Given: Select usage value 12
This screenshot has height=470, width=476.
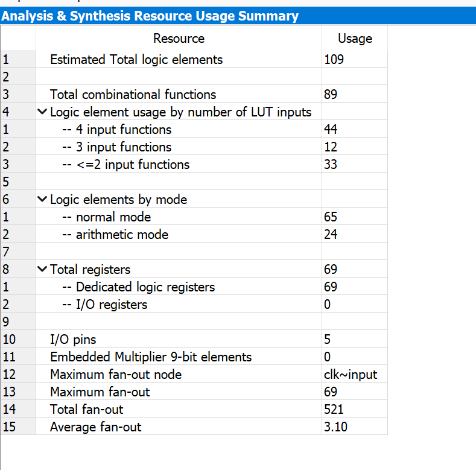Looking at the screenshot, I should (330, 147).
